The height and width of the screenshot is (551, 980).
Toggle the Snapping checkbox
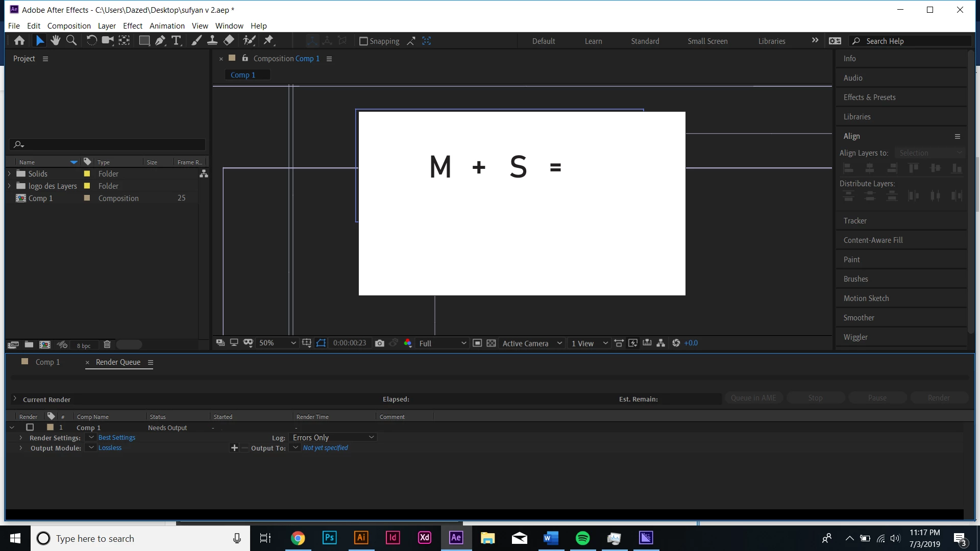363,41
